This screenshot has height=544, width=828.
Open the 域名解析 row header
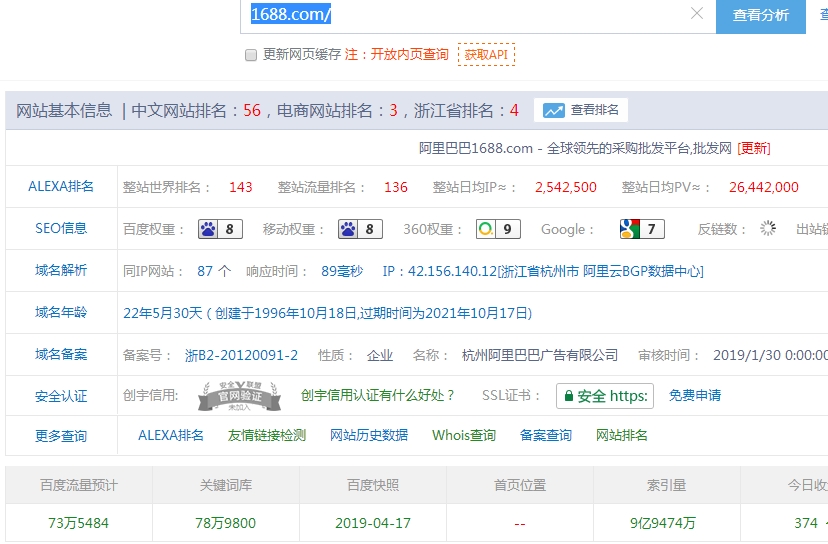[61, 270]
